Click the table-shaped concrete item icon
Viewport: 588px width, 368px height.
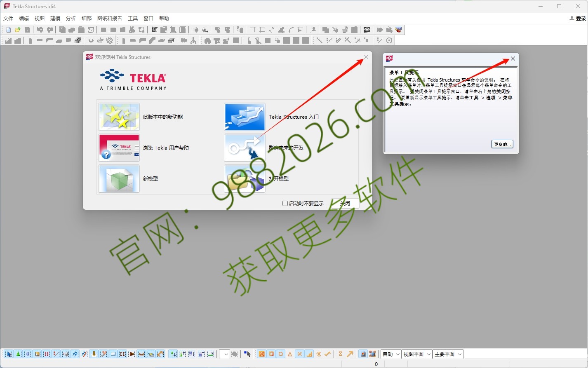tap(171, 40)
